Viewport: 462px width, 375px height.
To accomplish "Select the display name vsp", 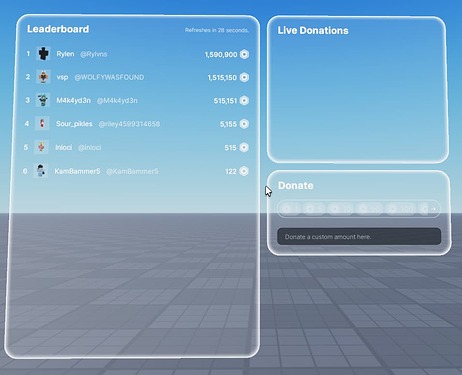I will (x=62, y=77).
